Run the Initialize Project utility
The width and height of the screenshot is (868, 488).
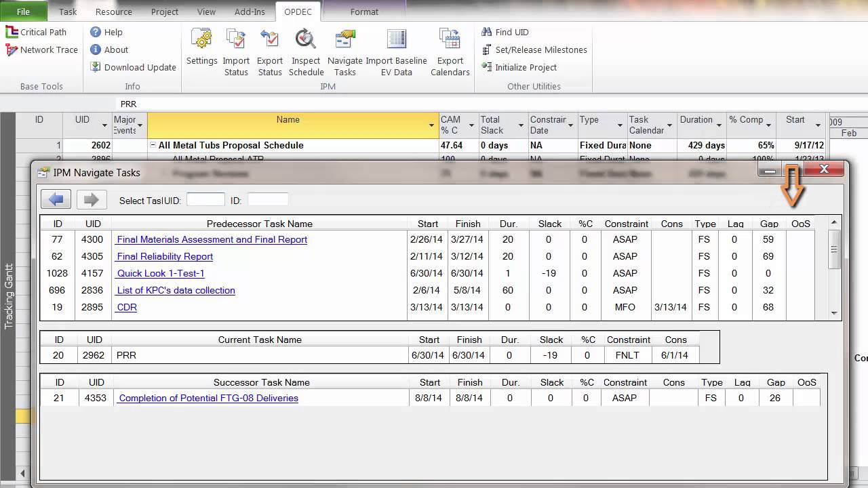[519, 67]
